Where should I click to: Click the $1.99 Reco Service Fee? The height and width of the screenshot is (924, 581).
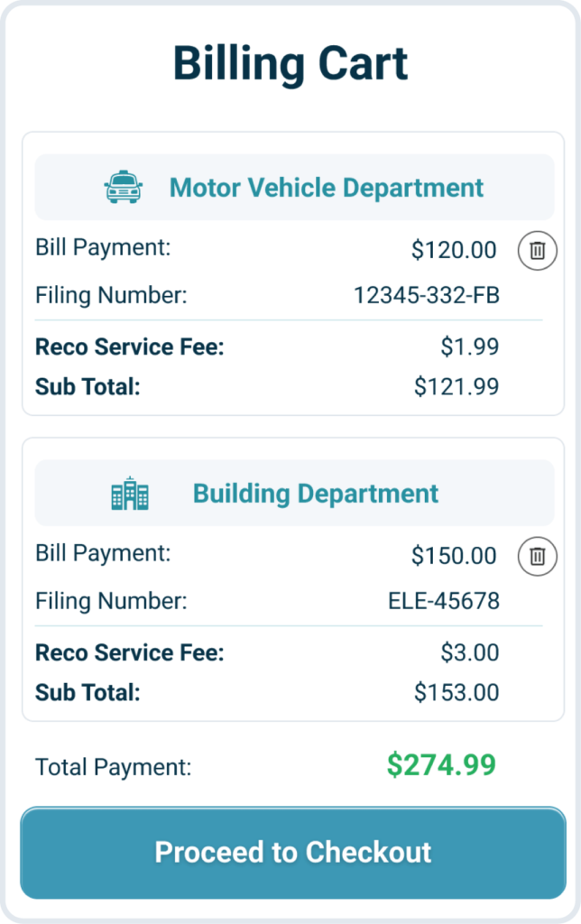click(470, 346)
